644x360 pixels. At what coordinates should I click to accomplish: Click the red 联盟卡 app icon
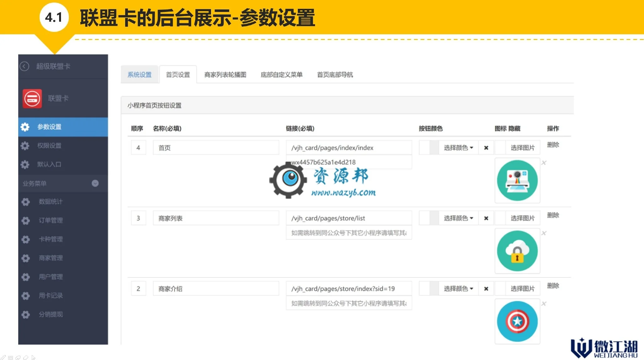[x=32, y=98]
